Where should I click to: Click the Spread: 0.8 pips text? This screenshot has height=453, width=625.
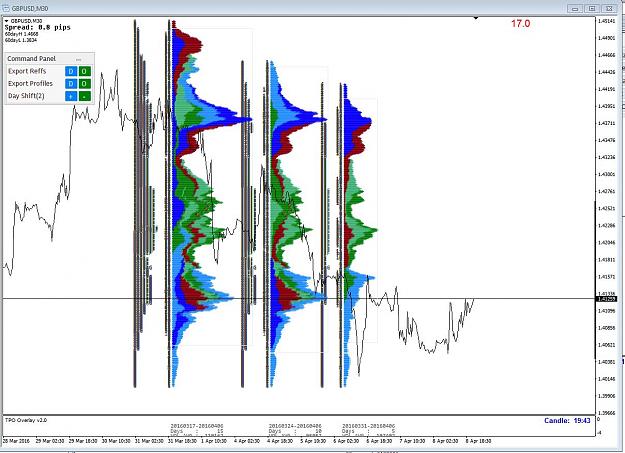[x=37, y=27]
